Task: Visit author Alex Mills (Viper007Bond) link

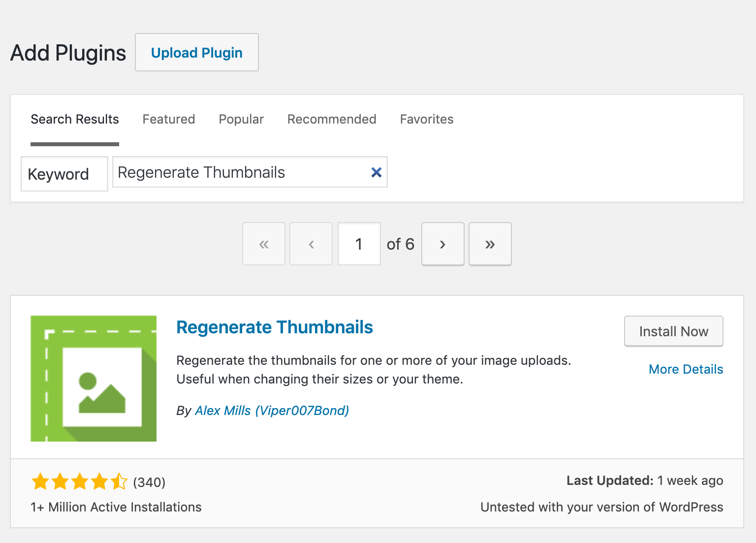Action: (272, 411)
